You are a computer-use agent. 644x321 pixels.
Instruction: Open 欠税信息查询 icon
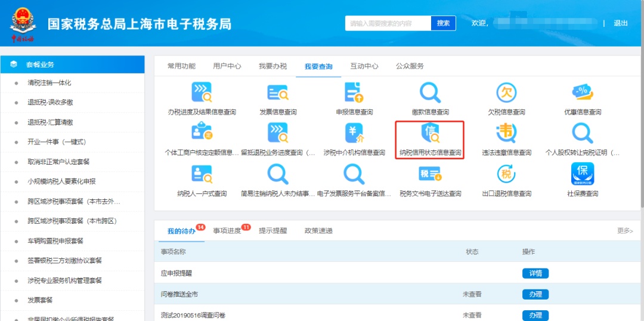(506, 94)
